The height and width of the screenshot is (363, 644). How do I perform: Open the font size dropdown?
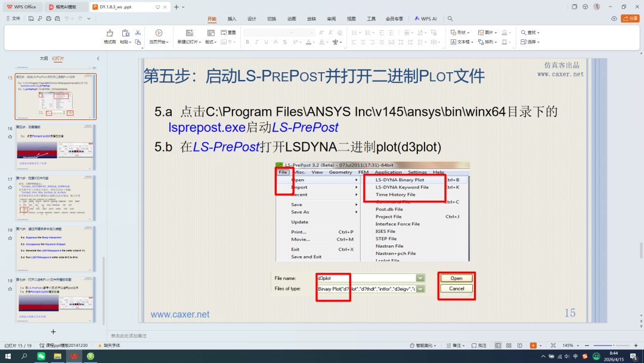(x=311, y=32)
